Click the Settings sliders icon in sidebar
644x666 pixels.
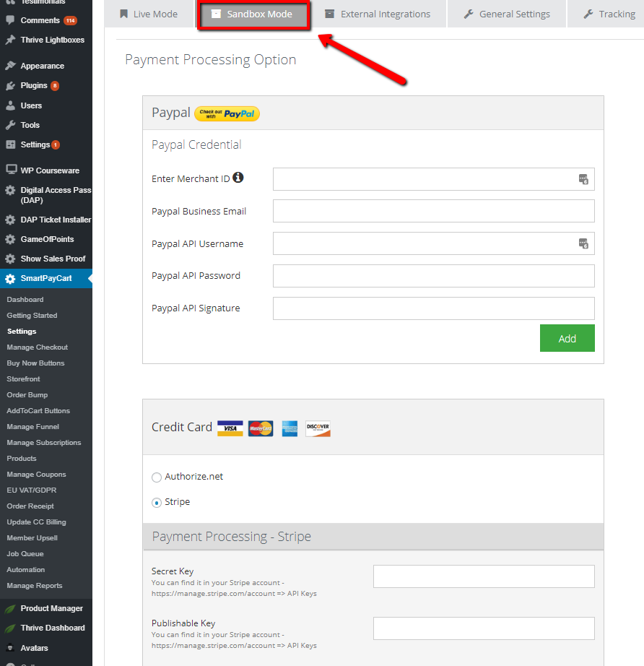tap(11, 144)
